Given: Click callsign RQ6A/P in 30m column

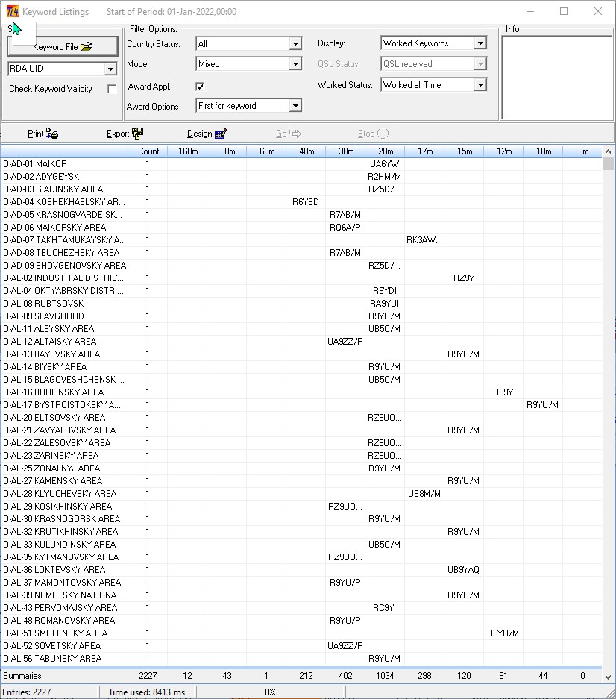Looking at the screenshot, I should 345,228.
